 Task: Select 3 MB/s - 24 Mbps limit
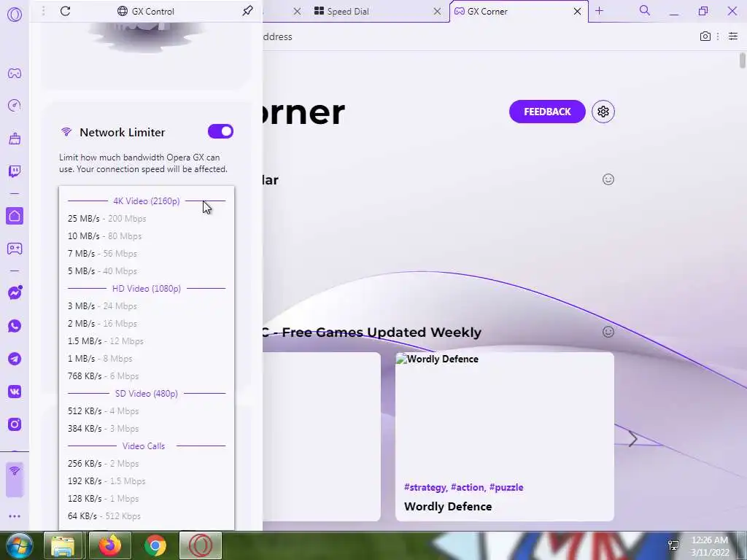point(147,306)
